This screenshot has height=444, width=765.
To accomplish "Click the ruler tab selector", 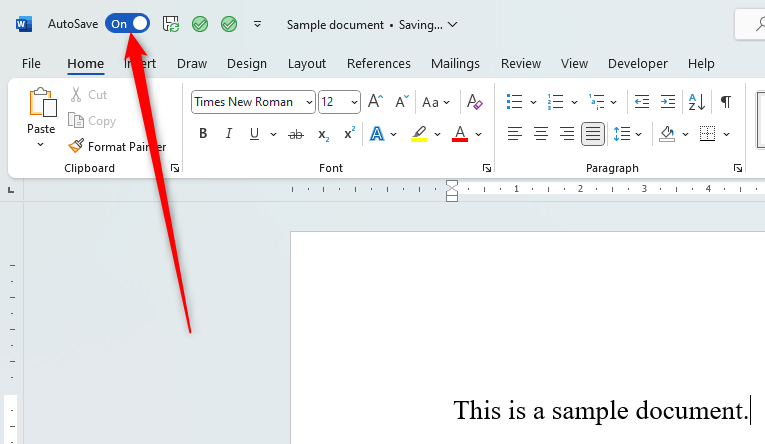I will click(11, 190).
